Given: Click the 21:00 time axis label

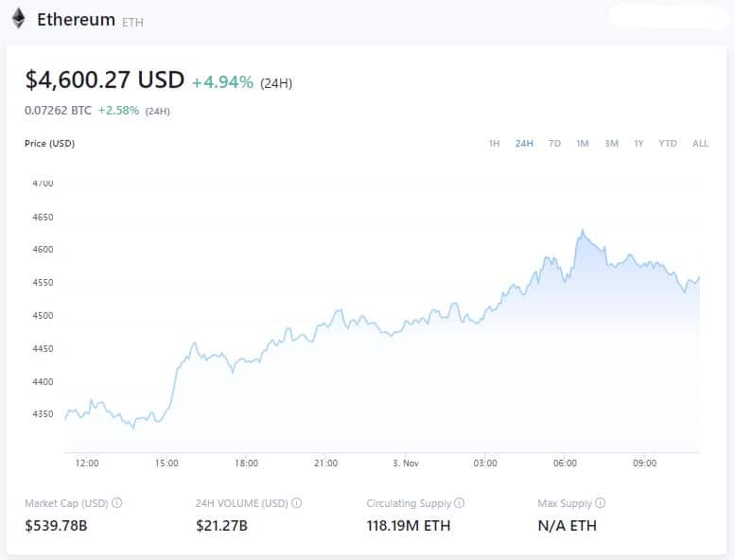Looking at the screenshot, I should tap(326, 463).
